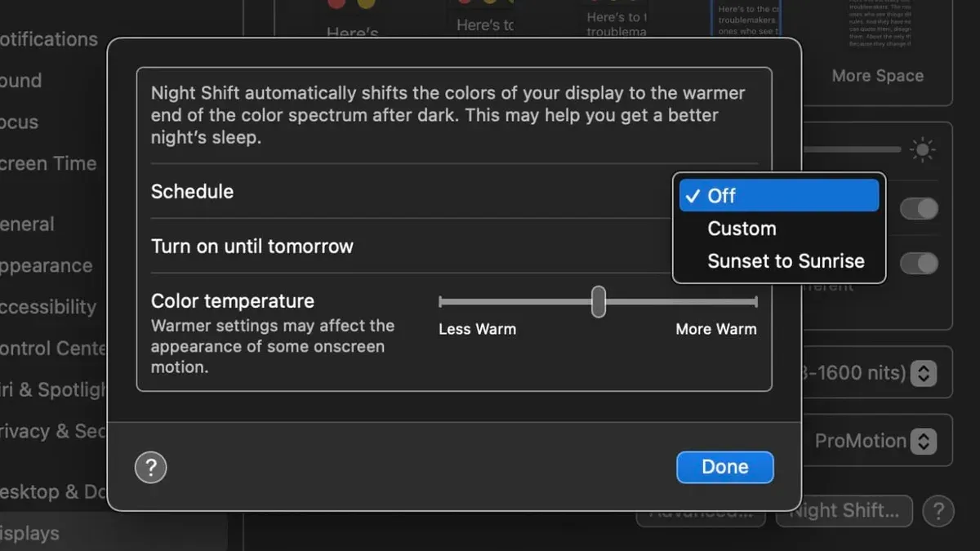Click the Done button
The height and width of the screenshot is (551, 980).
coord(724,467)
